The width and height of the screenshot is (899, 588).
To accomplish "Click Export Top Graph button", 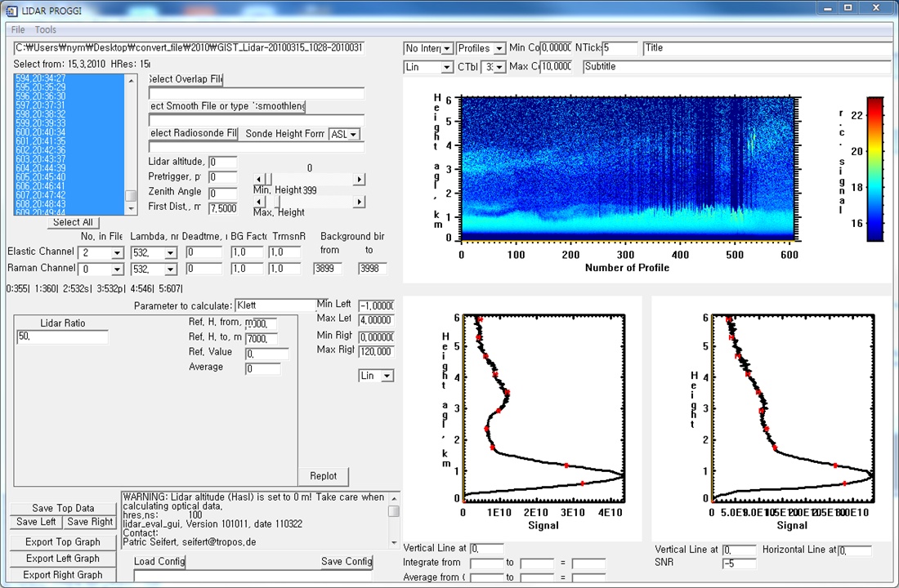I will (63, 542).
